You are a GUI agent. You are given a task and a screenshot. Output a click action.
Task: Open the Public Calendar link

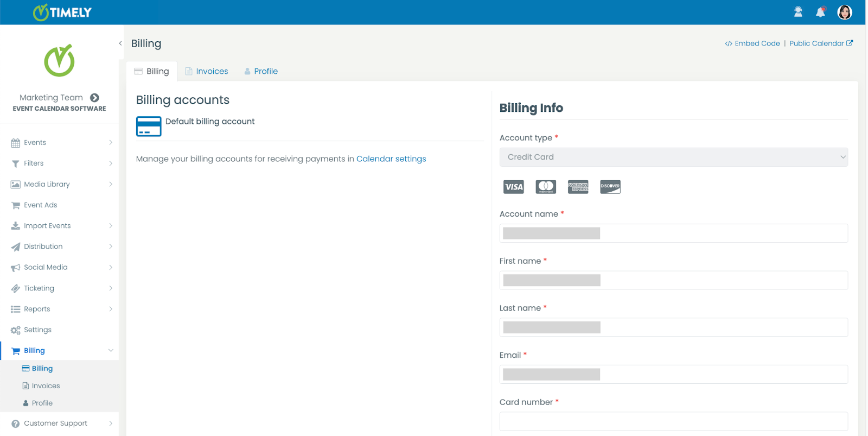coord(821,43)
